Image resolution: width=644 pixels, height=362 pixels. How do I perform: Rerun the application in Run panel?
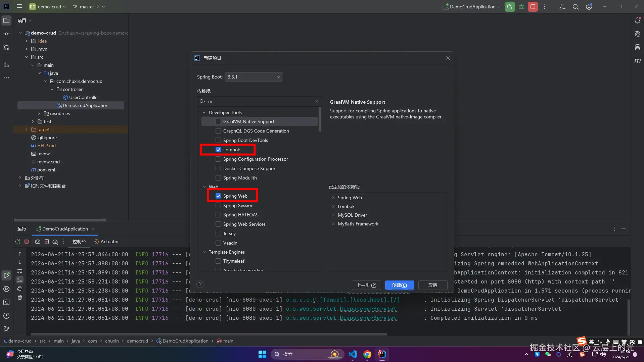(18, 242)
